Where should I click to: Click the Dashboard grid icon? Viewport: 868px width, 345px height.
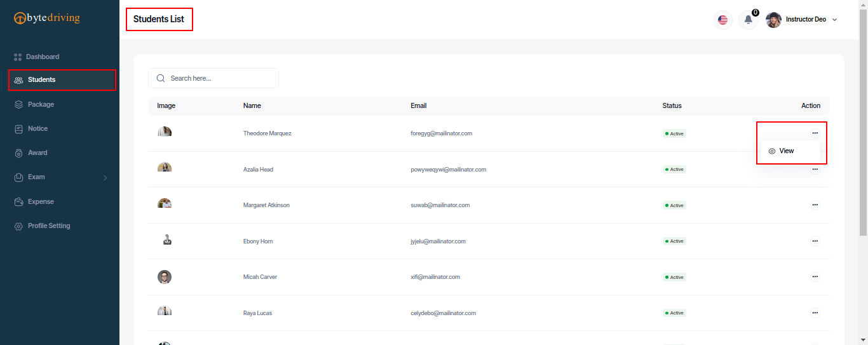point(18,57)
